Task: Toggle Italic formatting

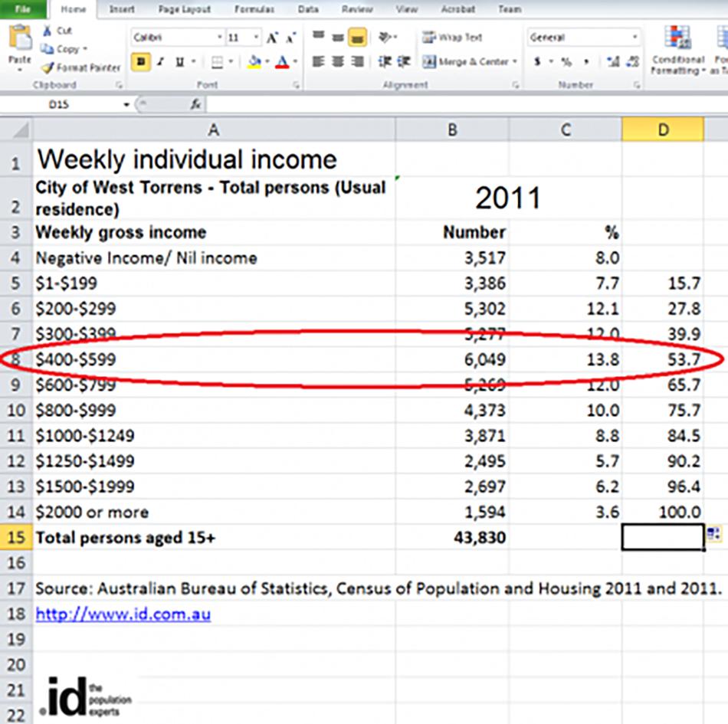Action: pyautogui.click(x=161, y=62)
